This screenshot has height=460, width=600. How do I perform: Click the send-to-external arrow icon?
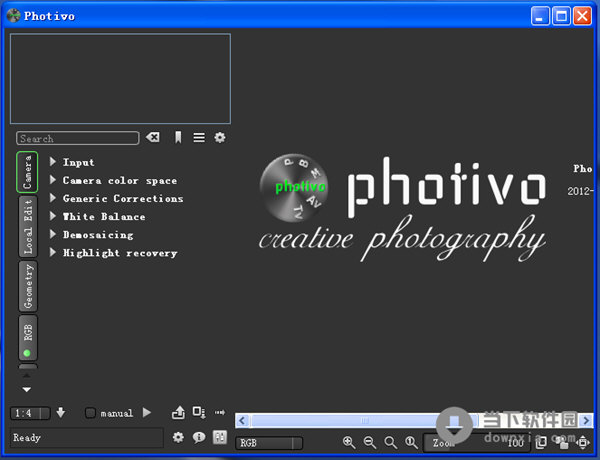(220, 412)
